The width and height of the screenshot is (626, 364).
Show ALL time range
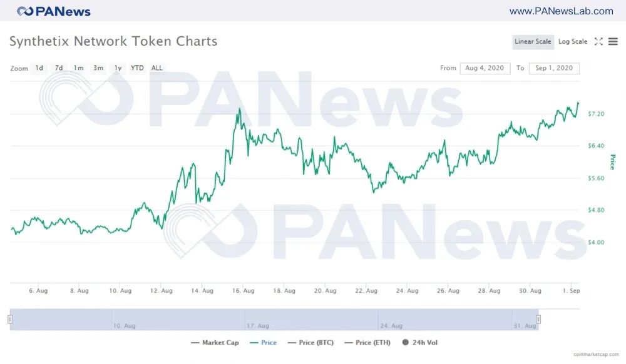[x=157, y=68]
